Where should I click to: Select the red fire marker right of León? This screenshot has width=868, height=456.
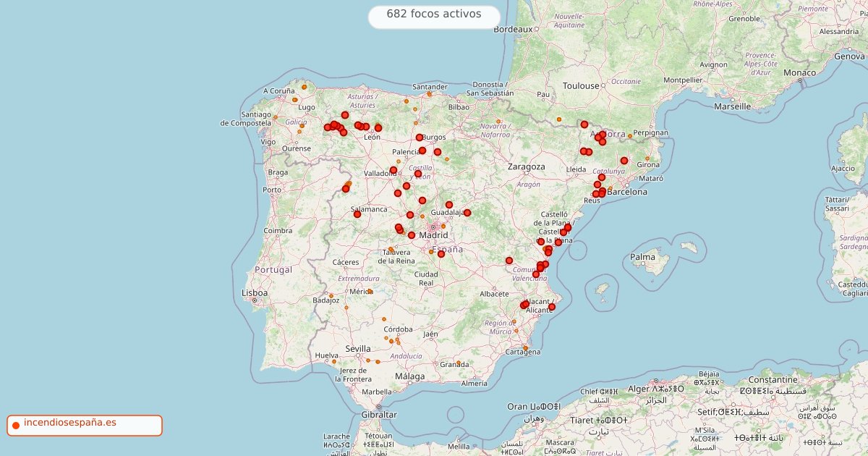[x=378, y=128]
